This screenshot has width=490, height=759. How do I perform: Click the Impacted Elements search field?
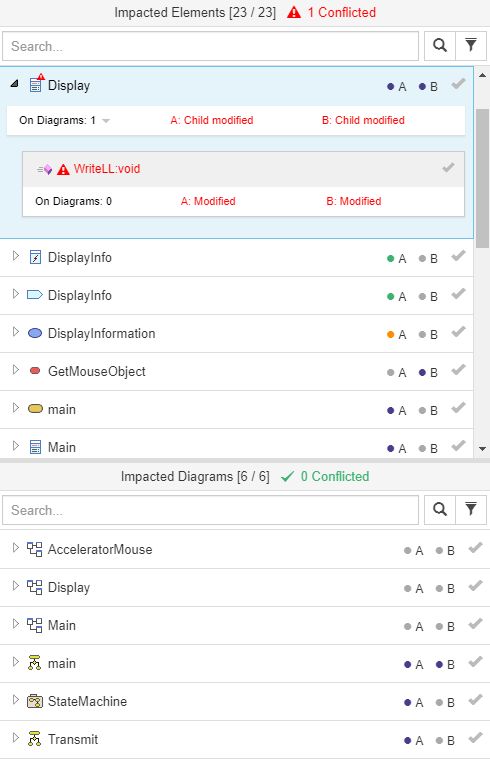click(x=210, y=46)
